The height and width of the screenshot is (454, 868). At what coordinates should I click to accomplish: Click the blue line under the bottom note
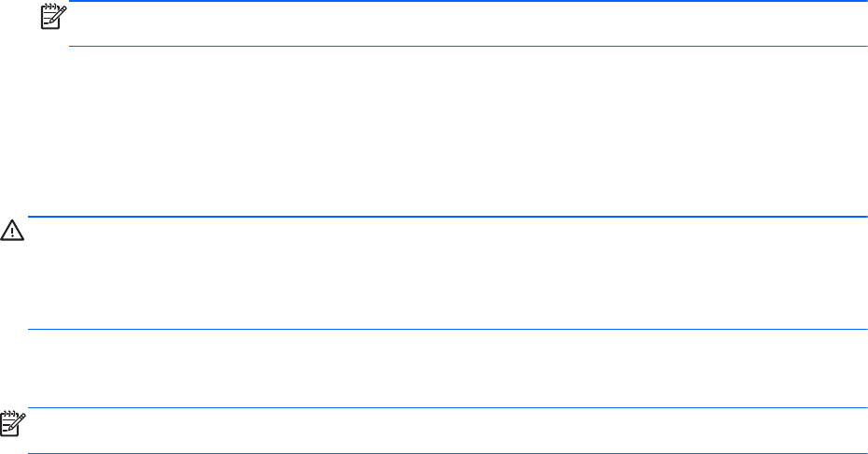pos(448,453)
